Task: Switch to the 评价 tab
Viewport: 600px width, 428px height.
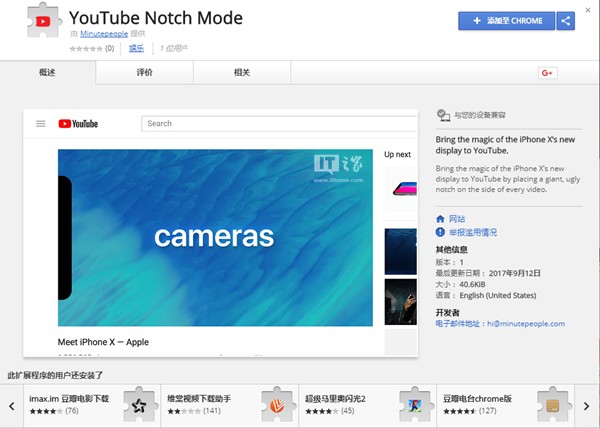Action: point(145,72)
